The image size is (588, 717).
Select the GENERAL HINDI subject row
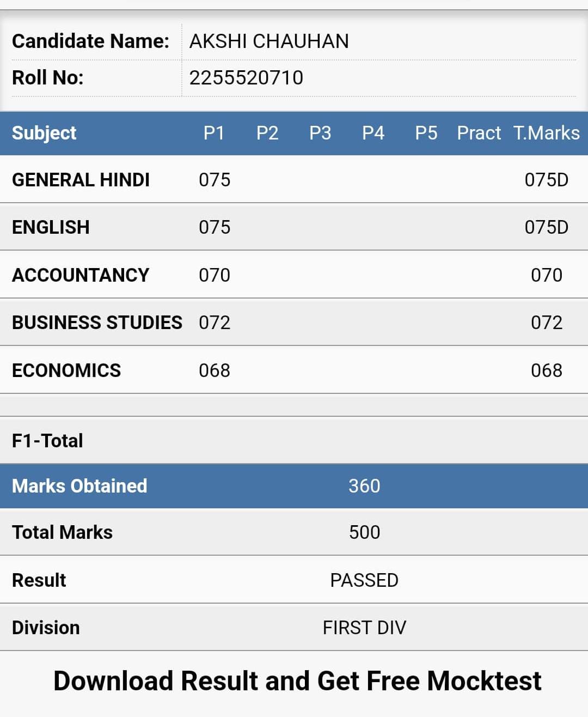294,179
